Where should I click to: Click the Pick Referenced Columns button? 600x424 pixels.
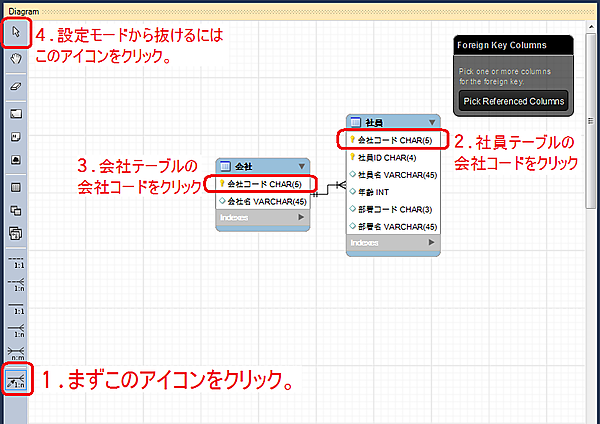(x=513, y=102)
